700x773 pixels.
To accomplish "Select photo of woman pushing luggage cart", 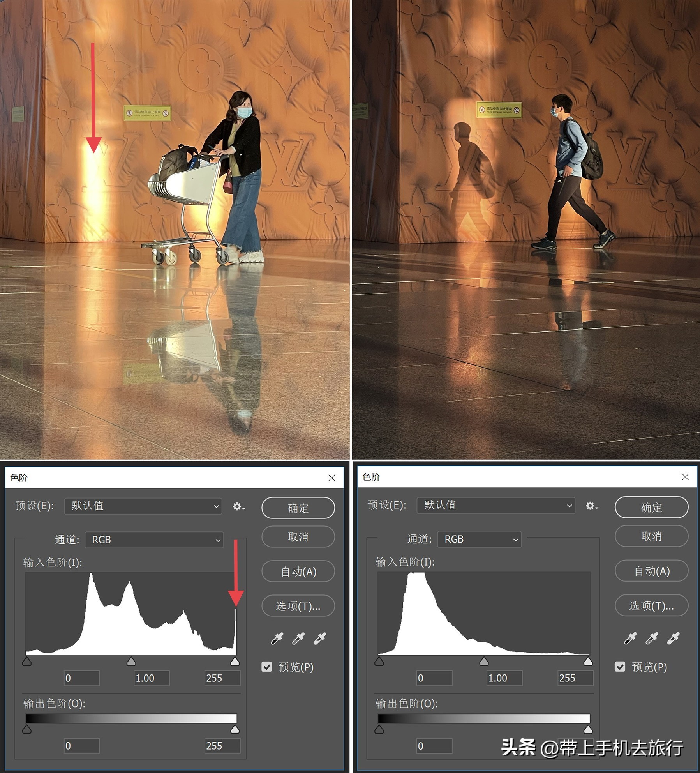I will click(x=175, y=230).
